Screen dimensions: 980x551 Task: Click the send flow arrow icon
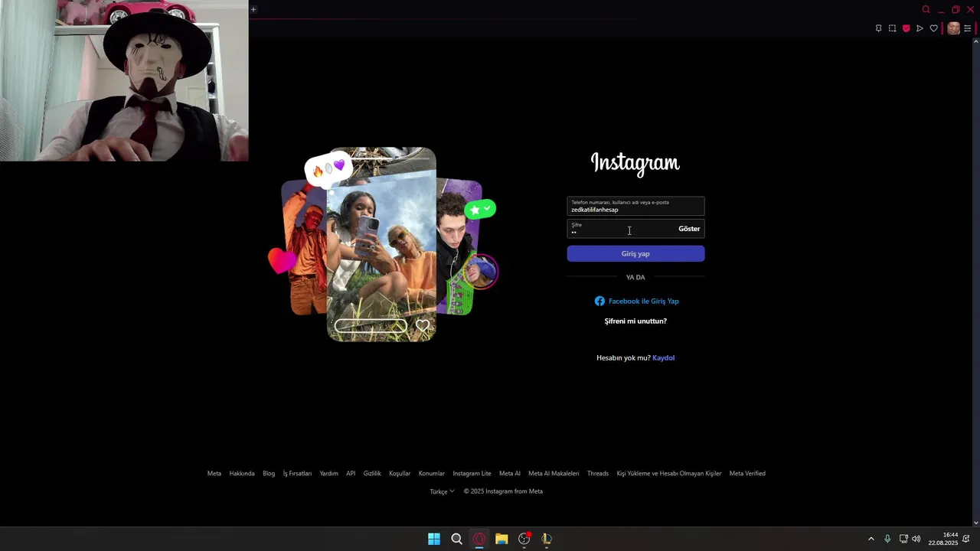point(920,28)
